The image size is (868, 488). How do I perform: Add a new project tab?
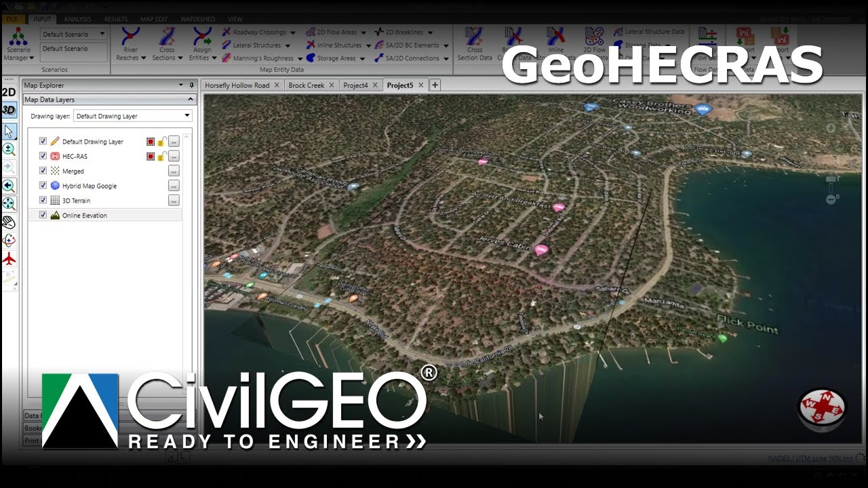click(435, 85)
